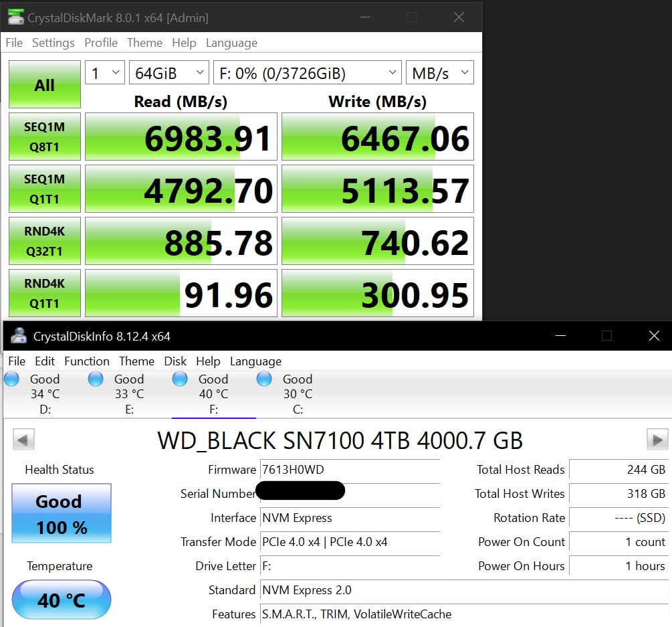Minimize the CrystalDiskMark window
Viewport: 672px width, 627px height.
365,17
